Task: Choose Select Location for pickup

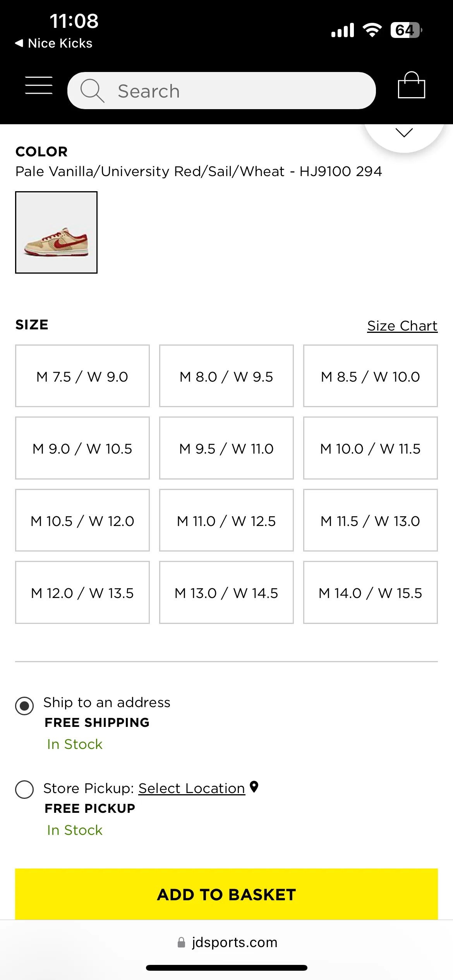Action: (192, 788)
